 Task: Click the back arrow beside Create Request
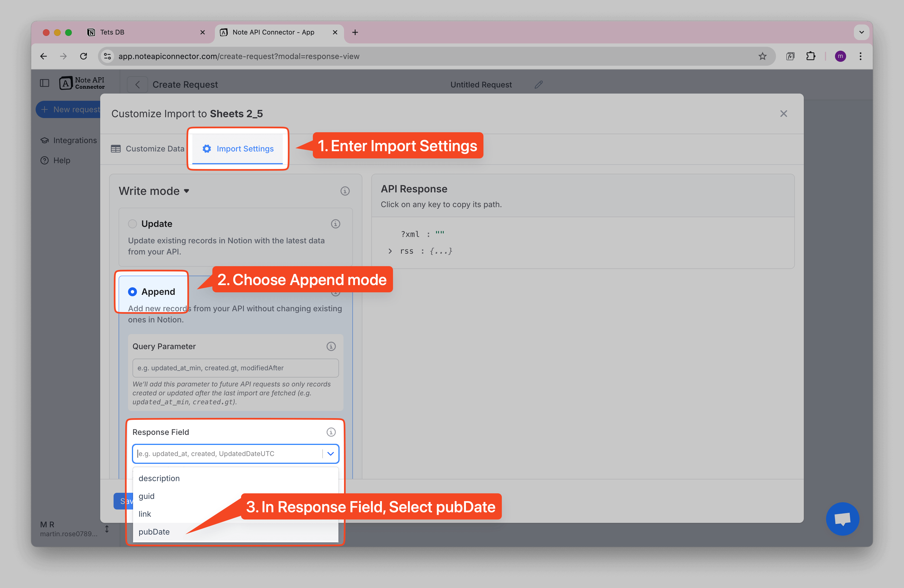137,85
